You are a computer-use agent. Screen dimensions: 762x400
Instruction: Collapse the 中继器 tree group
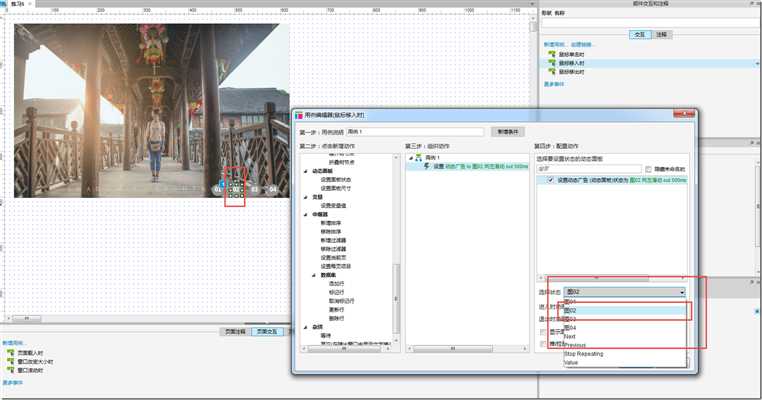pos(306,214)
